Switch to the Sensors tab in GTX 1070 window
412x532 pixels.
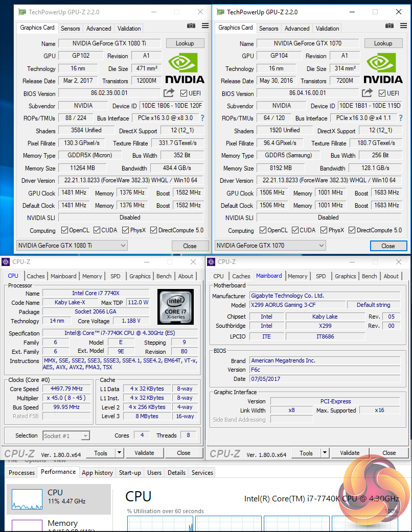click(268, 29)
